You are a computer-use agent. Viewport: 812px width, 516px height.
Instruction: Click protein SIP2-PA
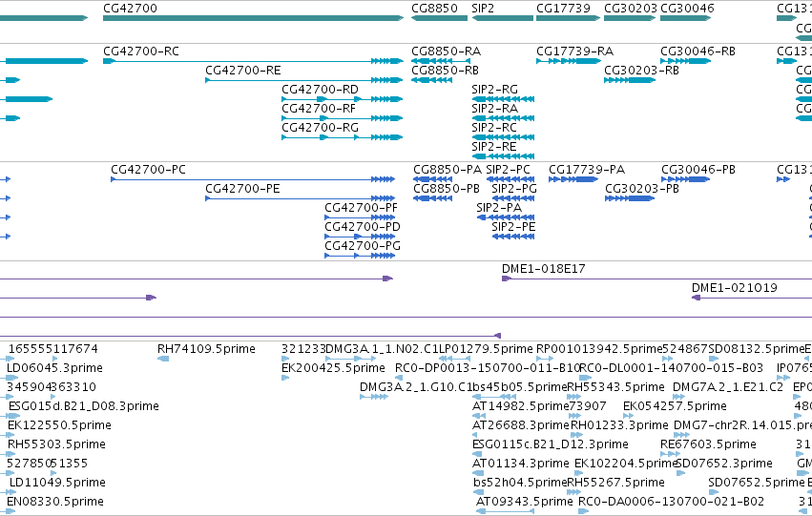(x=506, y=217)
